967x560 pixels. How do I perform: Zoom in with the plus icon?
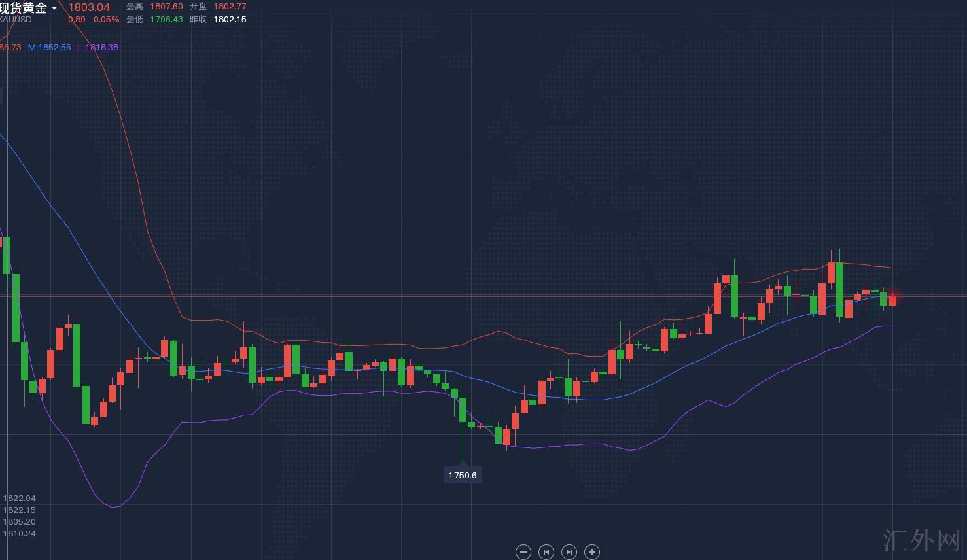tap(591, 552)
